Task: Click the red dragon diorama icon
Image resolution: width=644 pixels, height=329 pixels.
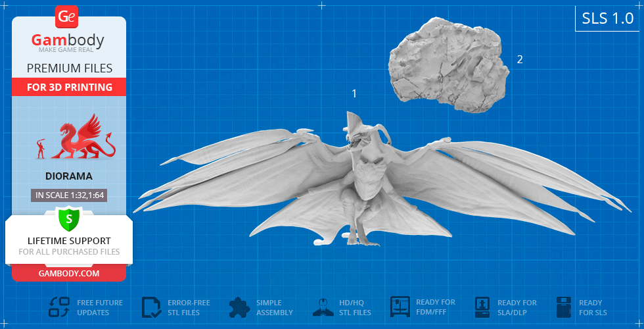Action: click(78, 138)
